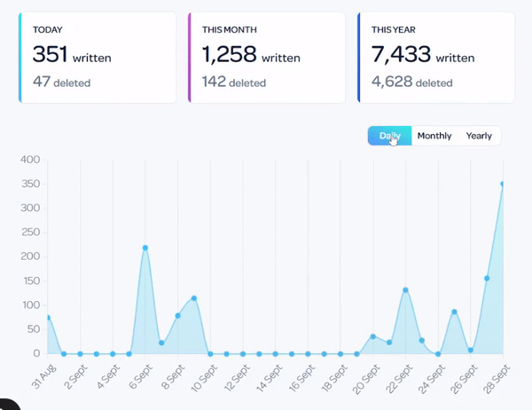Viewport: 532px width, 410px height.
Task: Click the 28 Sept axis label
Action: pos(497,378)
